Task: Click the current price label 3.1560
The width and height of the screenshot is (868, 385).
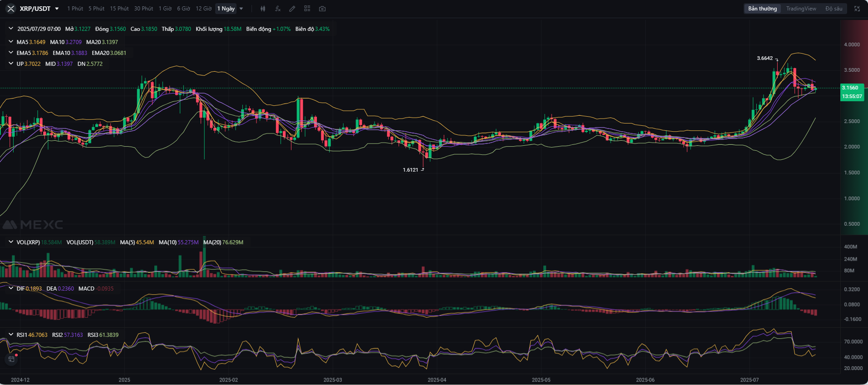Action: (850, 88)
